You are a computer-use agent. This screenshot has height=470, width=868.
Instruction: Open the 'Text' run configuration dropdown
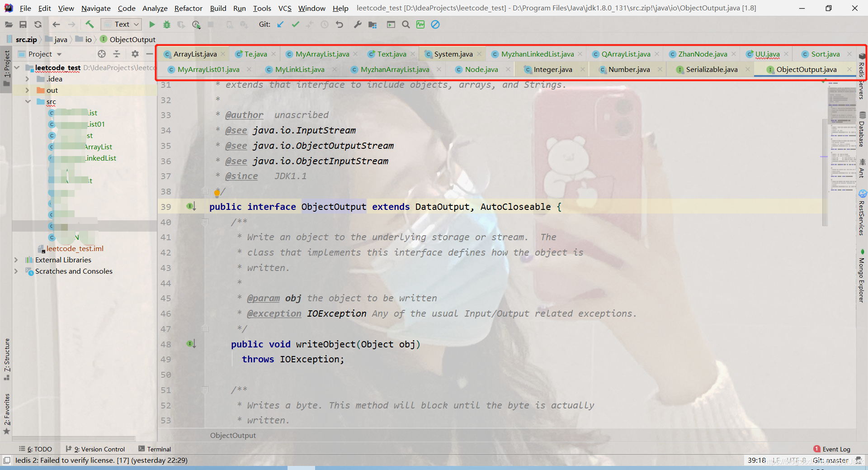click(x=121, y=24)
